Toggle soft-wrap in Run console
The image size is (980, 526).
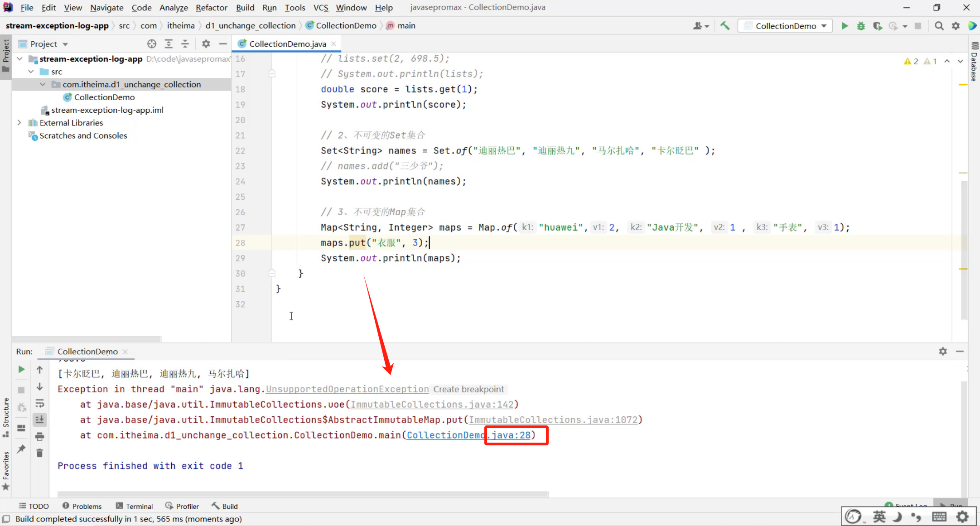click(x=40, y=403)
